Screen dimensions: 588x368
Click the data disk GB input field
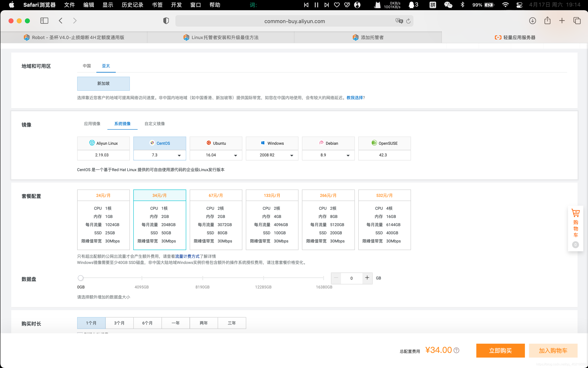click(352, 278)
